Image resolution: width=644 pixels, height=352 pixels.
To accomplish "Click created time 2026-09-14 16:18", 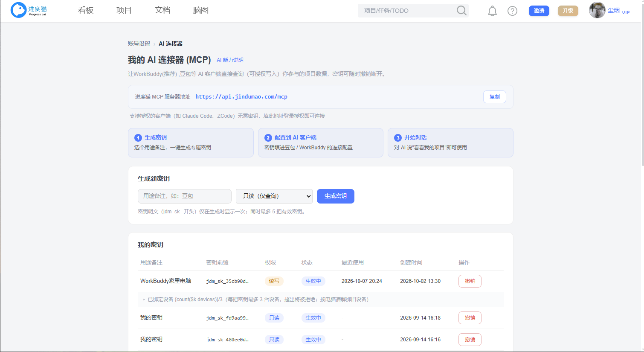I will point(420,318).
